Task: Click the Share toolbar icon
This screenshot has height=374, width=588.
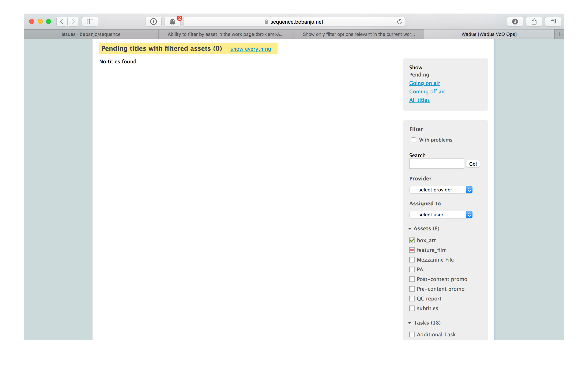Action: click(x=534, y=22)
